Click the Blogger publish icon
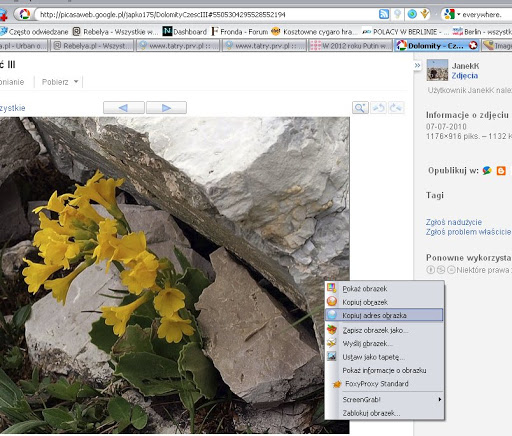This screenshot has width=512, height=436. [501, 171]
